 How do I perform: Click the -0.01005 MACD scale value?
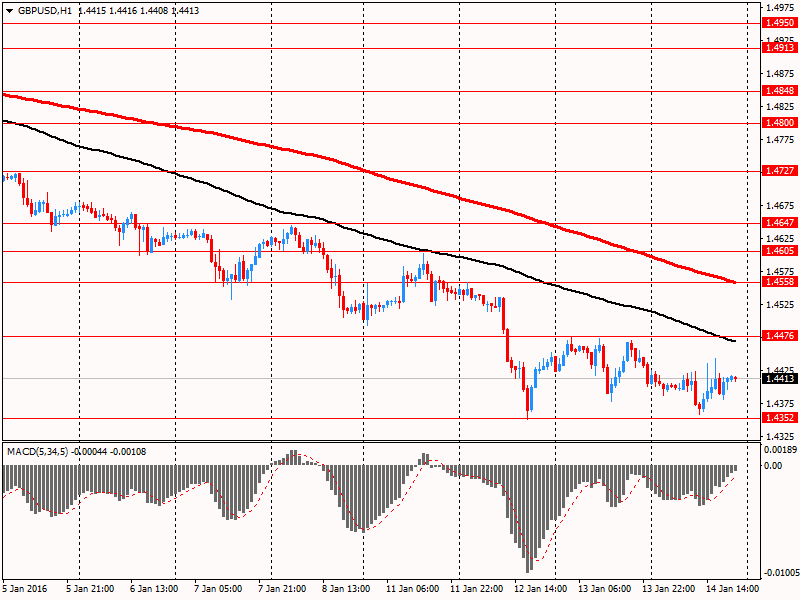(x=780, y=572)
